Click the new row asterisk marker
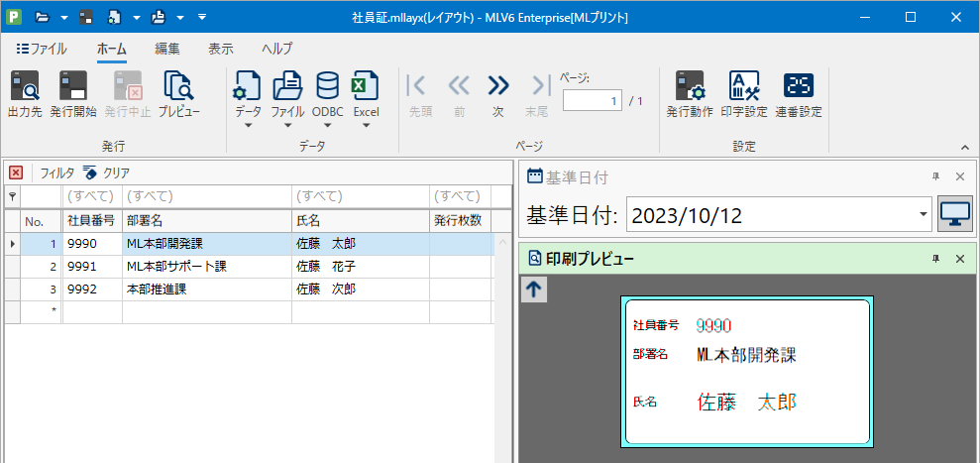Image resolution: width=980 pixels, height=463 pixels. point(54,311)
